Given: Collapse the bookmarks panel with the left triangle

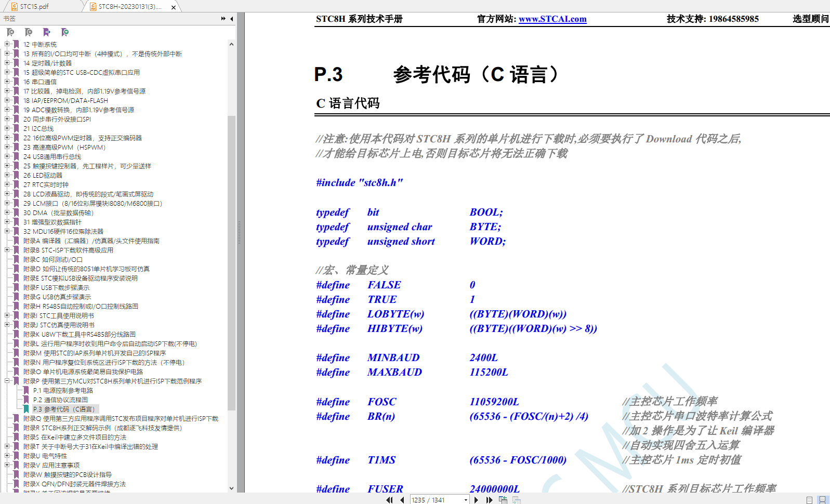Looking at the screenshot, I should [232, 19].
